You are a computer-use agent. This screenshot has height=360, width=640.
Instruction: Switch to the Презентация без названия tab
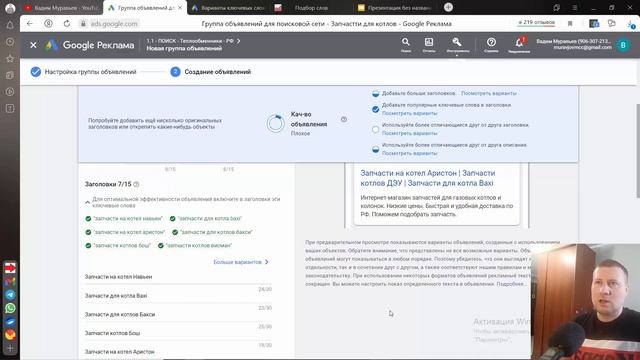395,8
